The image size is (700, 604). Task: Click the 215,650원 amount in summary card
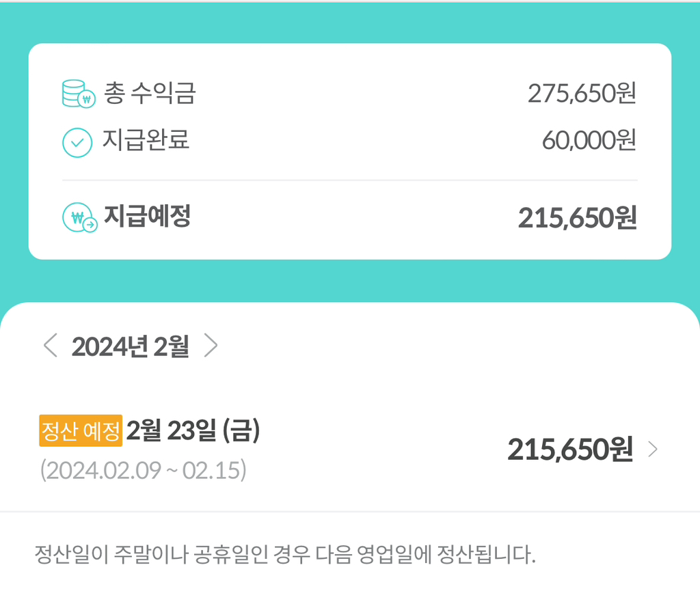coord(577,218)
